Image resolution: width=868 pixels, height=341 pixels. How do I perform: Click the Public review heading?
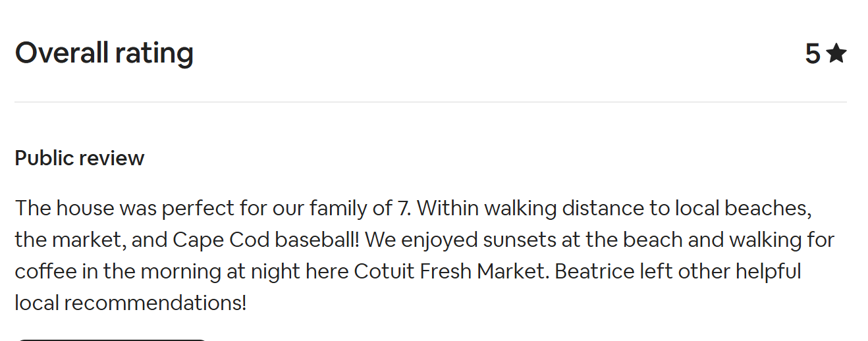pos(80,158)
